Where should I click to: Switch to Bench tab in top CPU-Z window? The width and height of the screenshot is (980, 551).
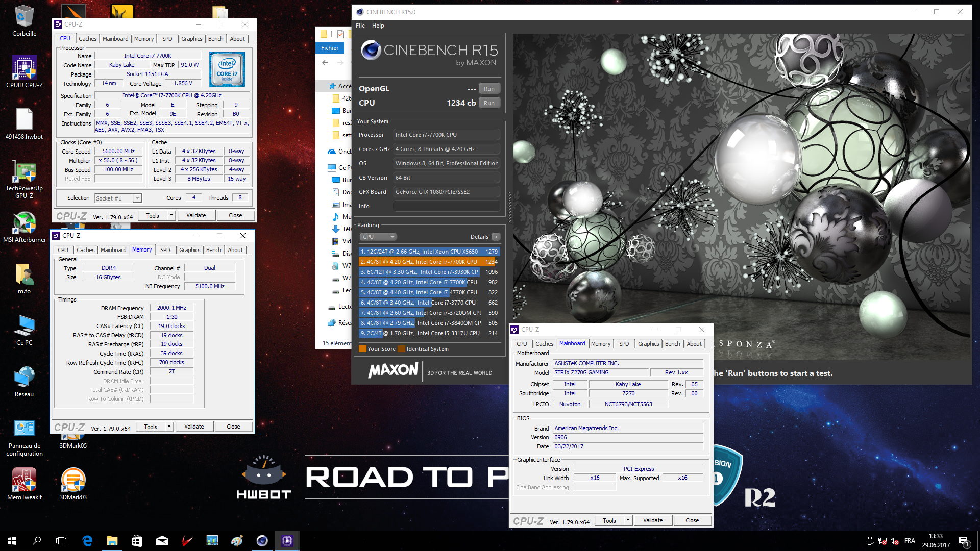215,39
